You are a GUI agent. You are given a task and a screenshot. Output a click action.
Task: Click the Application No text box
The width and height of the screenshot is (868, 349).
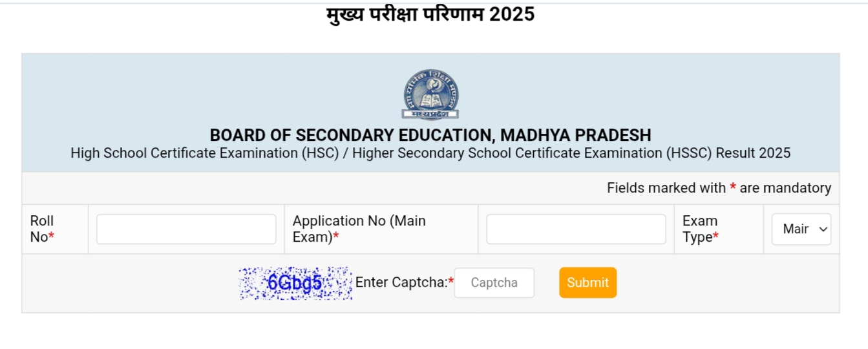[x=576, y=229]
